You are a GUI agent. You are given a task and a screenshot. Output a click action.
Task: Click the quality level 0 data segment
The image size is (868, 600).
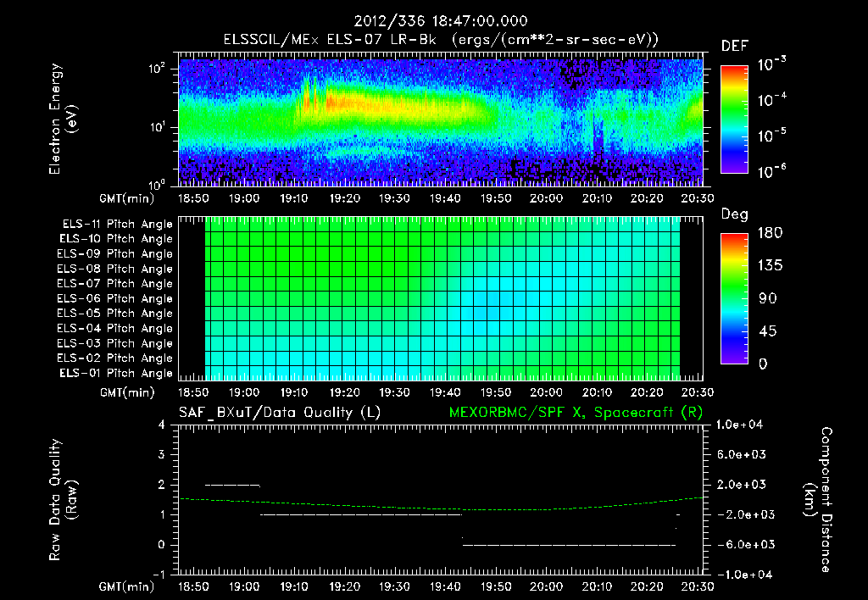[569, 545]
